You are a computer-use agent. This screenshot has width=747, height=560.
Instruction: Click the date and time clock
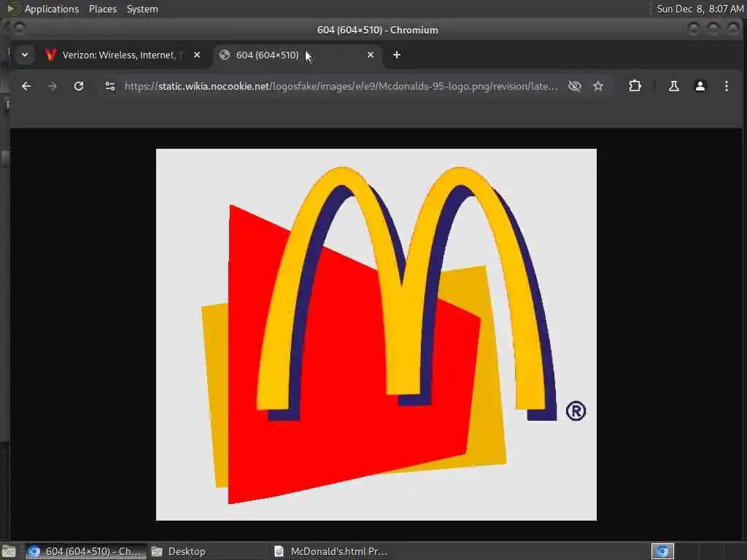tap(700, 9)
